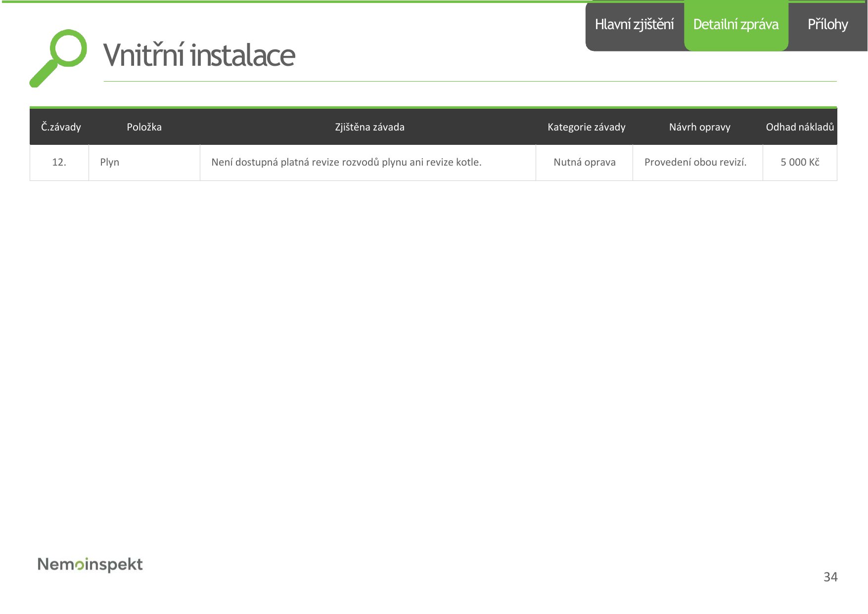
Task: Click the 5 000 Kč cost cell
Action: pyautogui.click(x=800, y=163)
